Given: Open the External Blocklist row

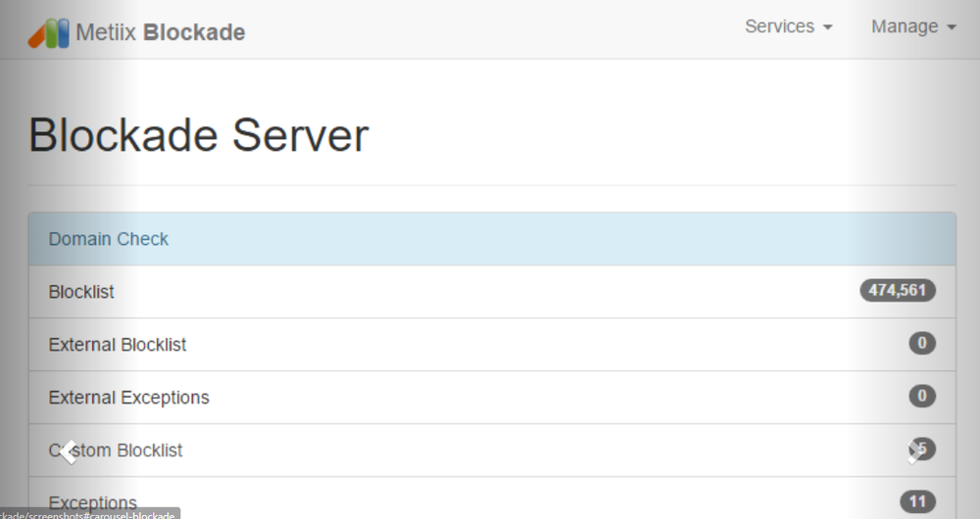Looking at the screenshot, I should click(x=493, y=345).
